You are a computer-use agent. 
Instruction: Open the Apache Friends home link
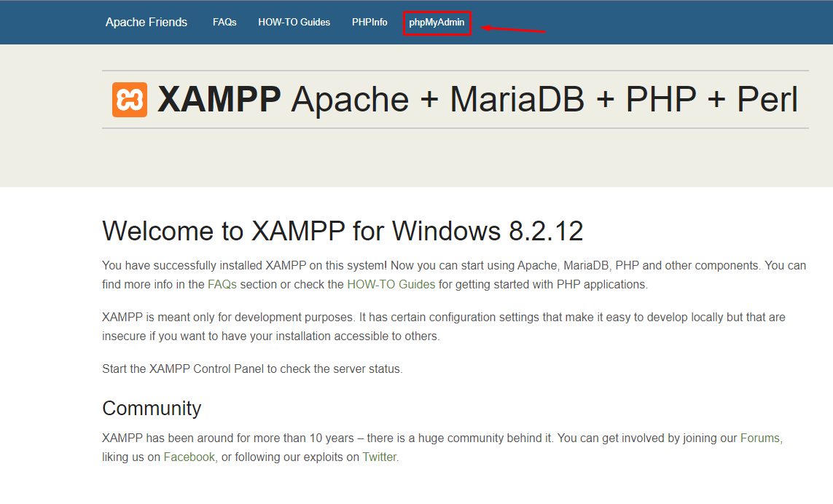[x=146, y=23]
